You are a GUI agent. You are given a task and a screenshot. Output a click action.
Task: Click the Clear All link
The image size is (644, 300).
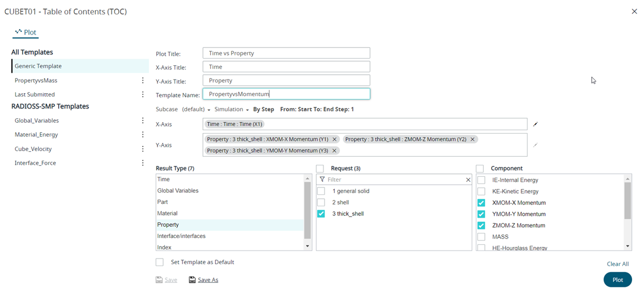coord(617,264)
